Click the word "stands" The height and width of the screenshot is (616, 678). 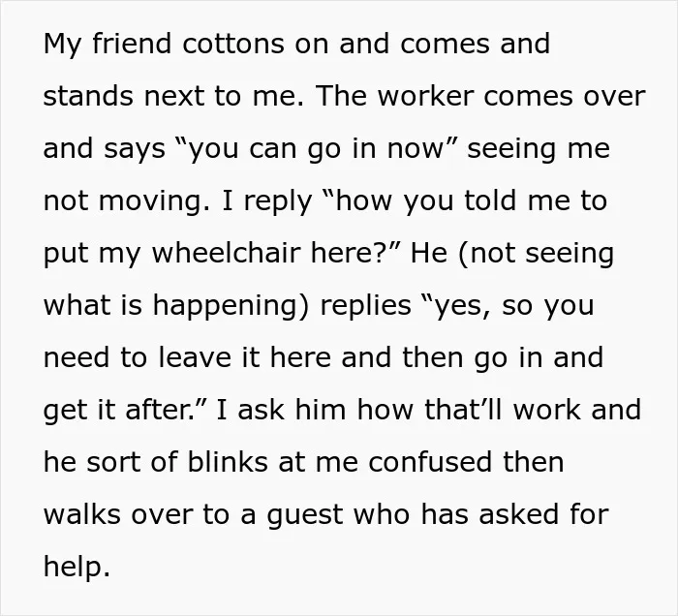[88, 96]
